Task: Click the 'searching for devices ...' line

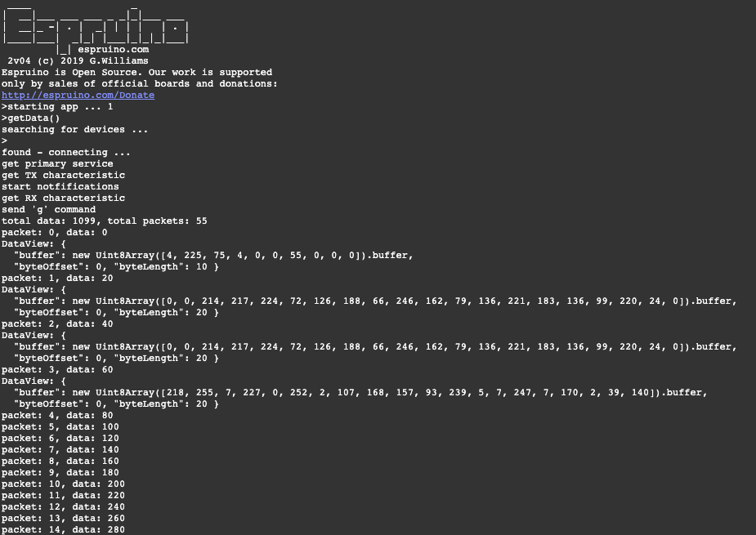Action: coord(75,130)
